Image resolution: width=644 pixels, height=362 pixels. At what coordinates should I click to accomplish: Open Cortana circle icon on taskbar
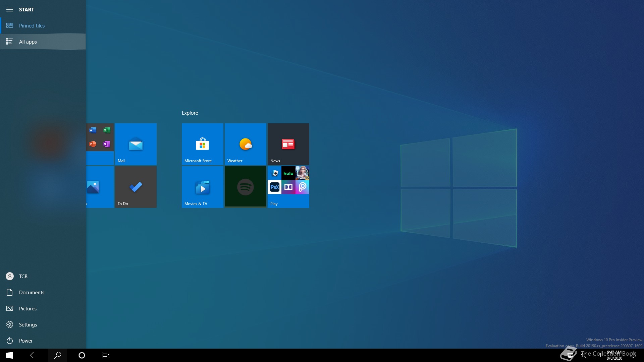[82, 355]
